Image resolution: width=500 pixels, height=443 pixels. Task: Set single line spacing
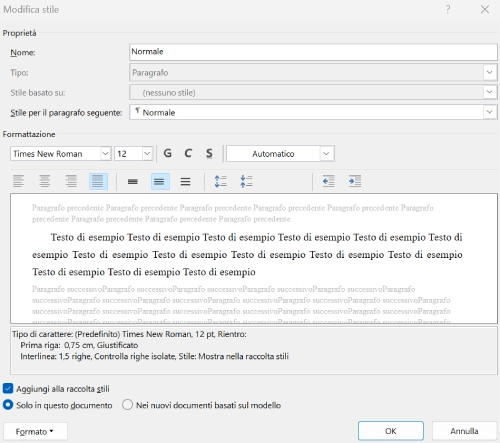[x=133, y=182]
